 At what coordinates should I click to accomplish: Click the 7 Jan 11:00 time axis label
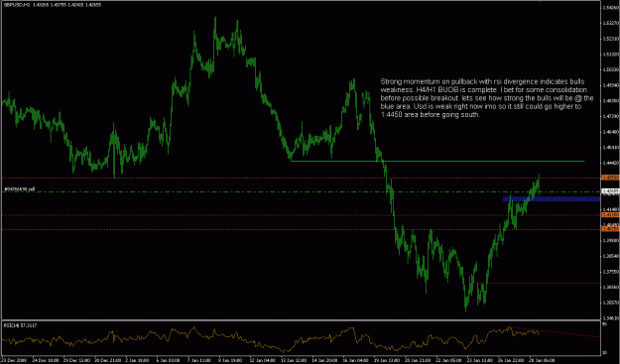click(200, 360)
